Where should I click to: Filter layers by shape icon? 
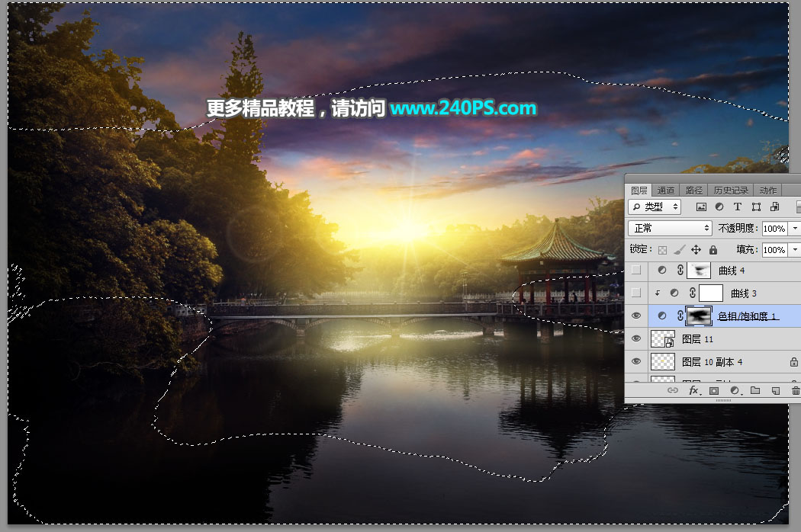756,207
